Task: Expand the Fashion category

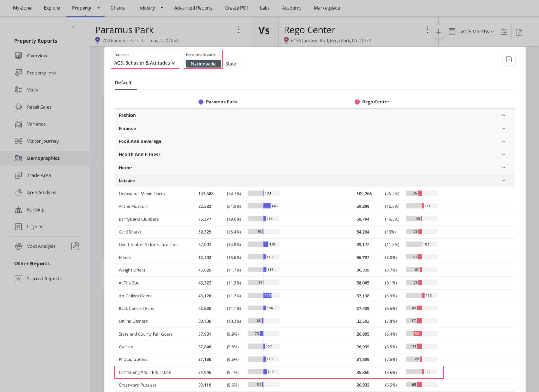Action: pyautogui.click(x=315, y=115)
